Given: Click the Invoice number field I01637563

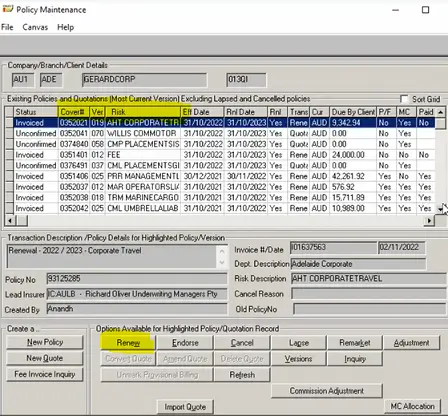Looking at the screenshot, I should pyautogui.click(x=333, y=248).
